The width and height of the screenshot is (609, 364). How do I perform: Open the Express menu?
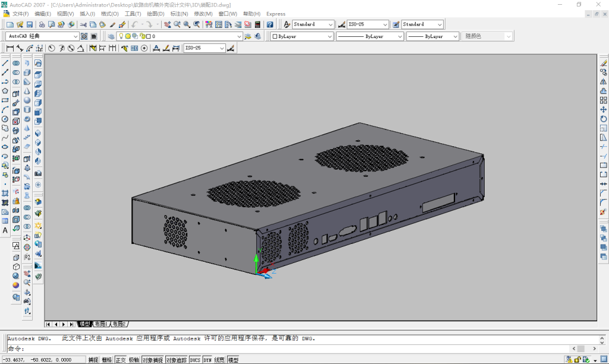click(276, 14)
